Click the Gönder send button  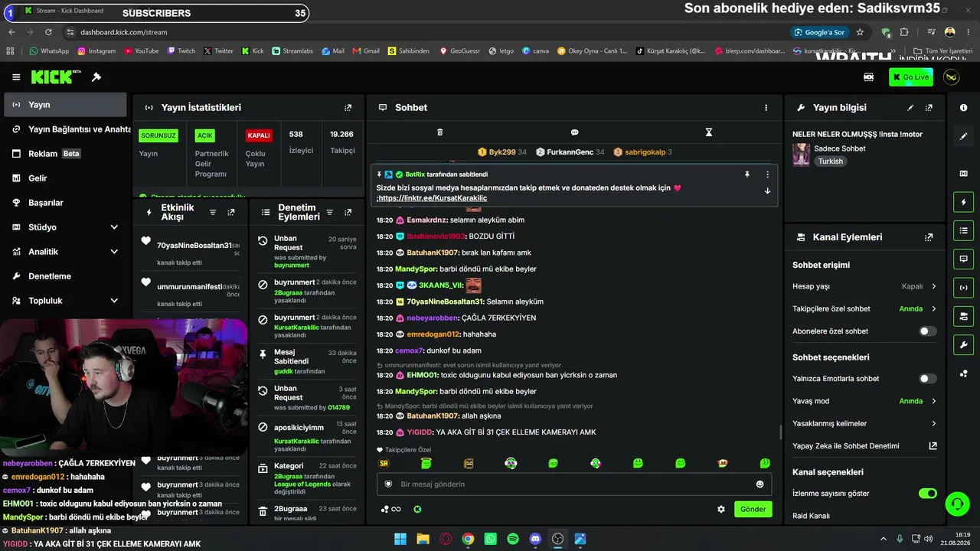tap(753, 509)
